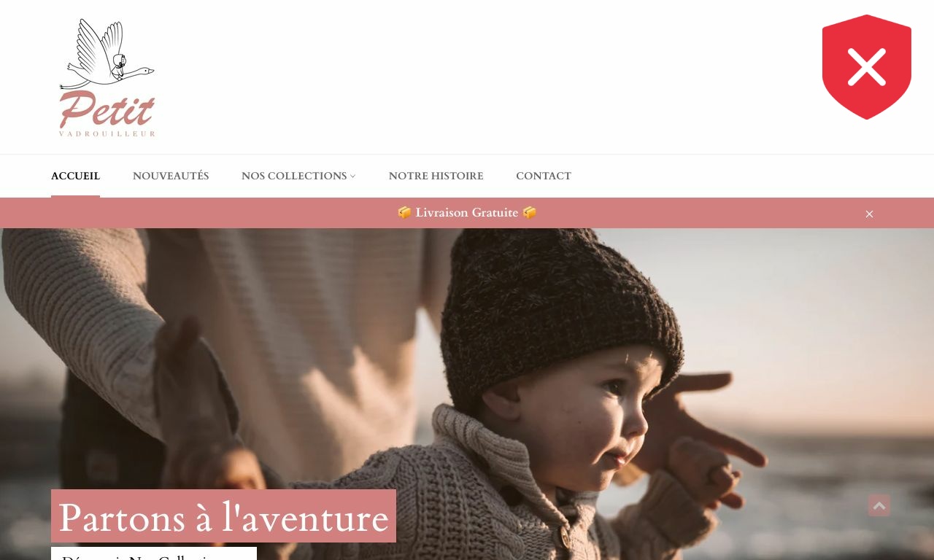This screenshot has height=560, width=934.
Task: Click the Livraison Gratuite banner text
Action: (x=467, y=212)
